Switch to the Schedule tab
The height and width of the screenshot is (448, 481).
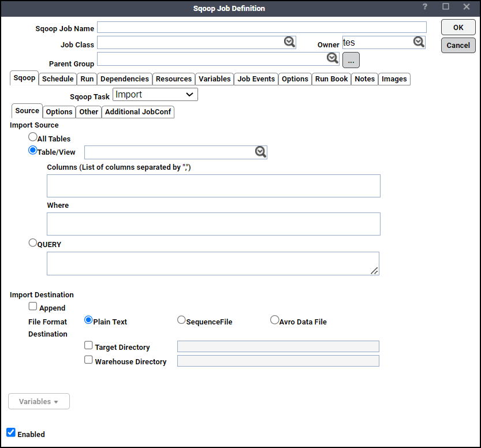[x=58, y=79]
